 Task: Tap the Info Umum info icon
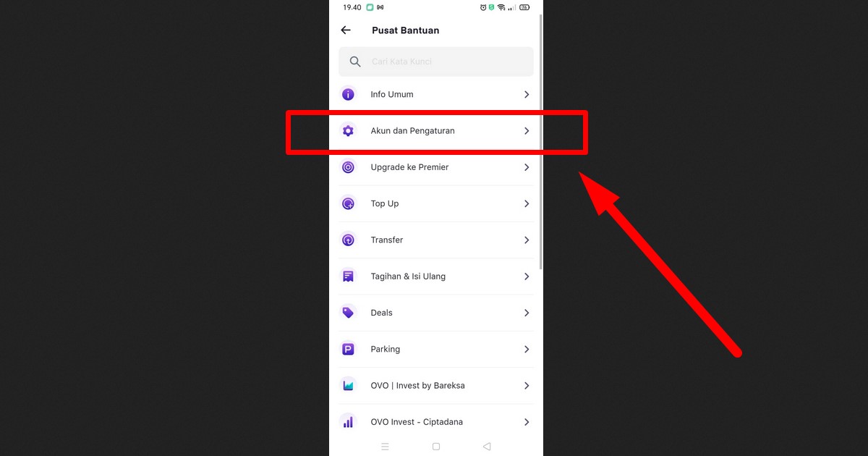click(348, 94)
